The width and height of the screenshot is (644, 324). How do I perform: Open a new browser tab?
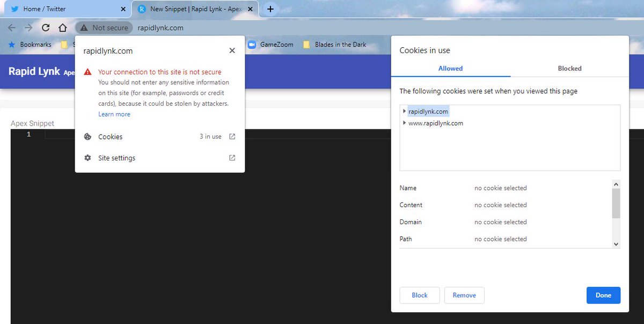[x=270, y=9]
